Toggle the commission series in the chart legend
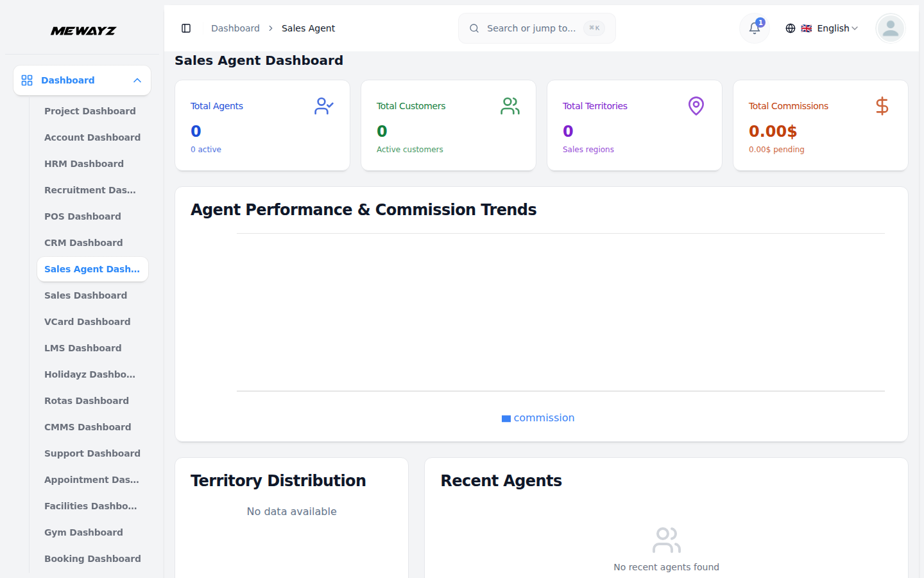 click(x=538, y=417)
